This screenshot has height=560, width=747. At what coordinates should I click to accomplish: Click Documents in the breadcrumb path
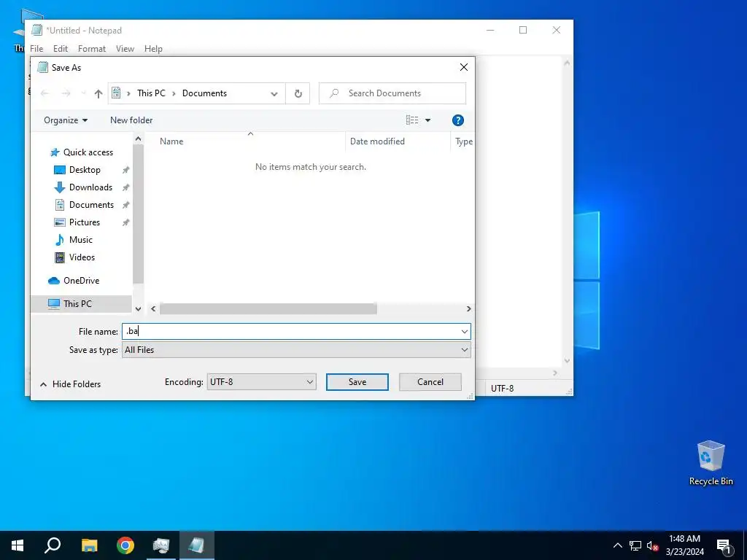pyautogui.click(x=204, y=93)
